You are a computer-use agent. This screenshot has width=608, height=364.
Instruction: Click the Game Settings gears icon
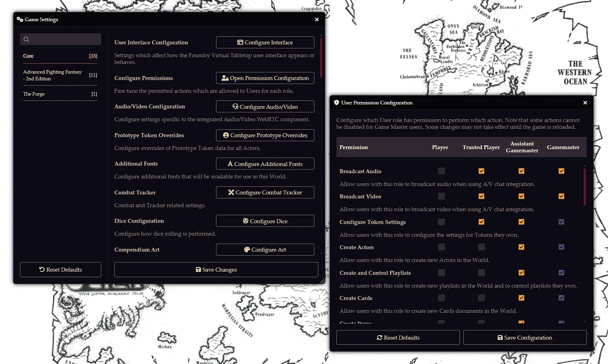[20, 19]
